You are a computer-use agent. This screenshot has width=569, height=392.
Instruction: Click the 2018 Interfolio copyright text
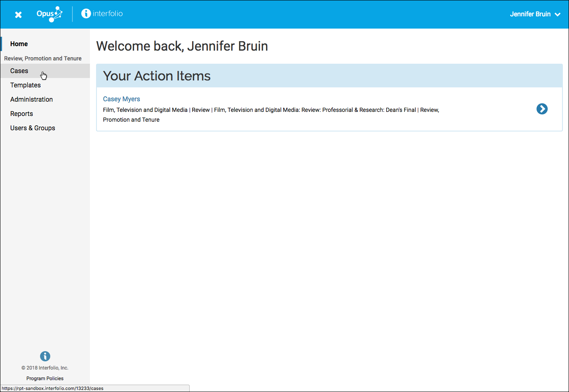tap(45, 368)
